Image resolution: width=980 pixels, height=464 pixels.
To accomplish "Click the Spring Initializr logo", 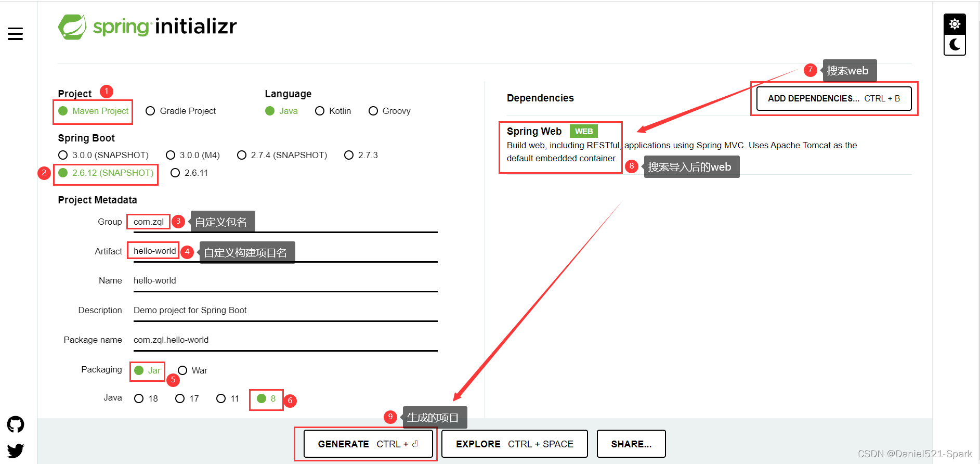I will pos(147,26).
